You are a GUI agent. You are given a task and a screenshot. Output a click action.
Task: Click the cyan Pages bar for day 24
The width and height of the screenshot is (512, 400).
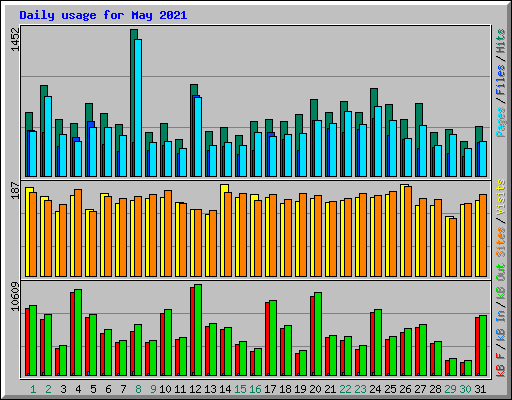click(378, 142)
